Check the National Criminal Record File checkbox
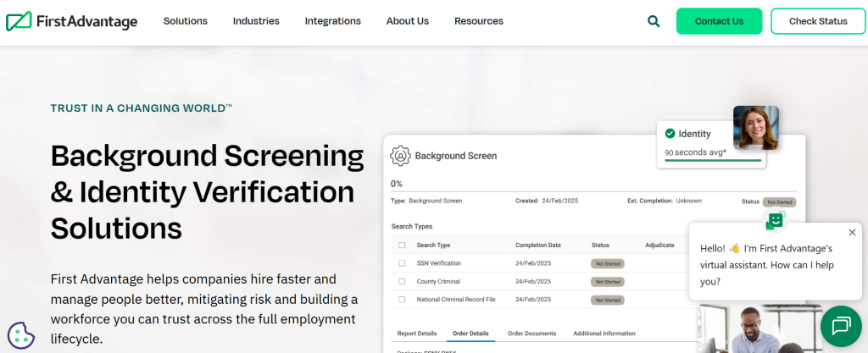This screenshot has height=353, width=868. tap(402, 300)
